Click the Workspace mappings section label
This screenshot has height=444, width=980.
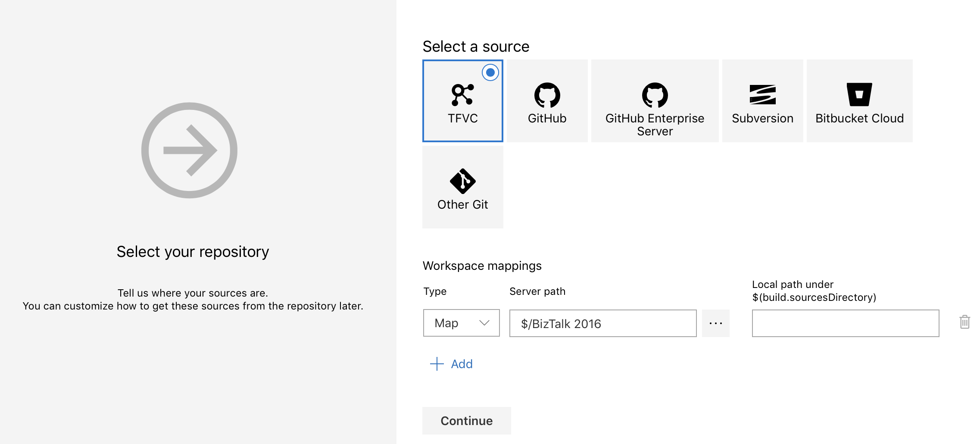click(x=482, y=266)
